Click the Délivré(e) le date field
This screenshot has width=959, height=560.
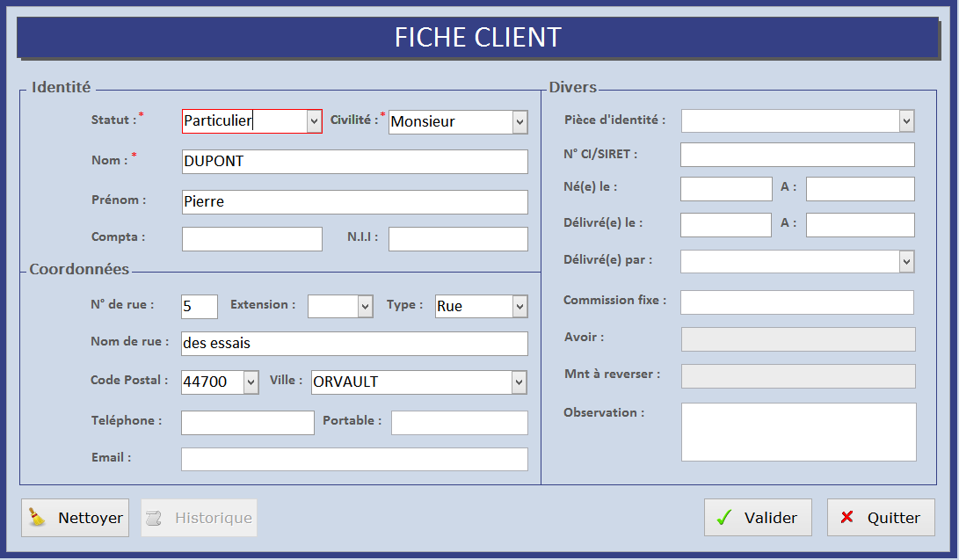726,225
